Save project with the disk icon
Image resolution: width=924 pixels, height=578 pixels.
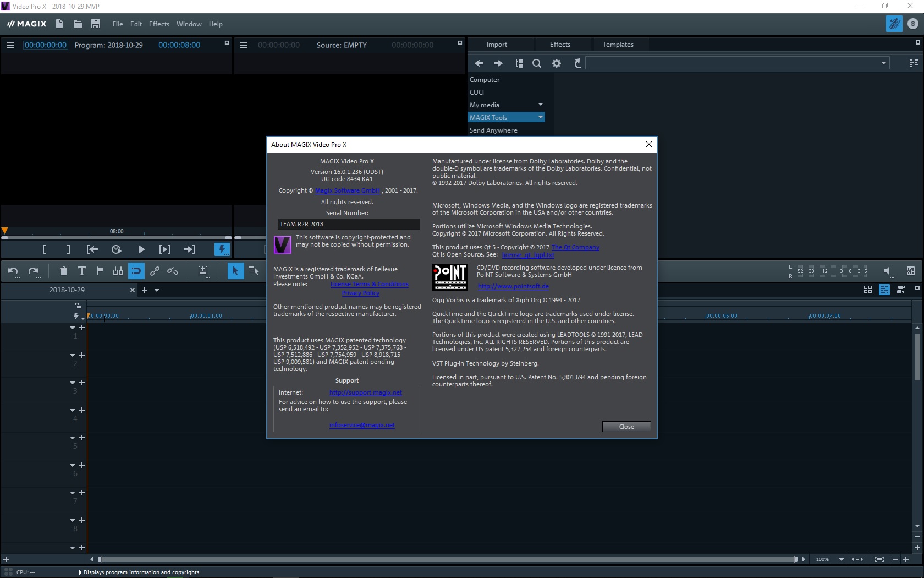click(x=96, y=24)
